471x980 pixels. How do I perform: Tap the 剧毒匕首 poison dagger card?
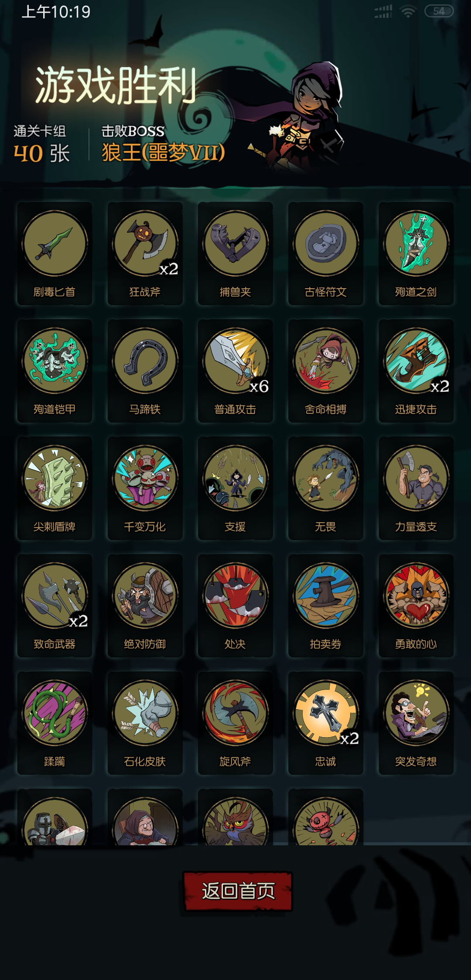pyautogui.click(x=55, y=253)
